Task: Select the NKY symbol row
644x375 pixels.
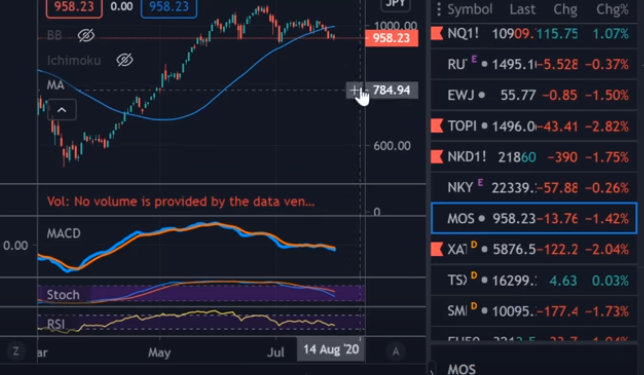Action: click(x=534, y=188)
